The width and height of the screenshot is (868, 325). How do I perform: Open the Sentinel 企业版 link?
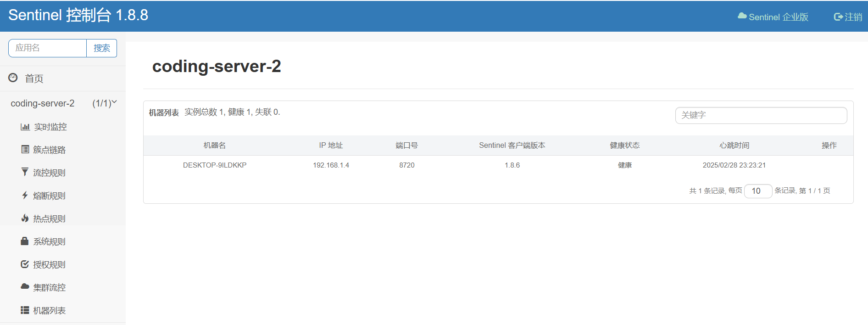click(779, 17)
